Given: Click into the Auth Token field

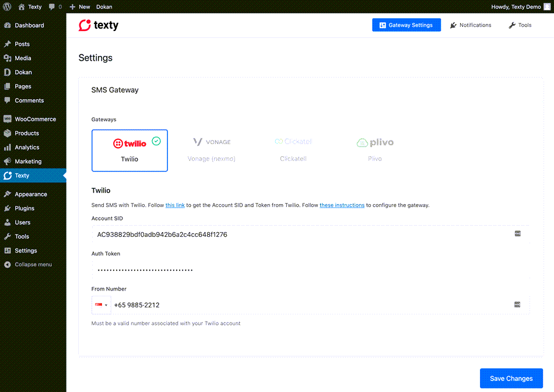Looking at the screenshot, I should coord(311,269).
